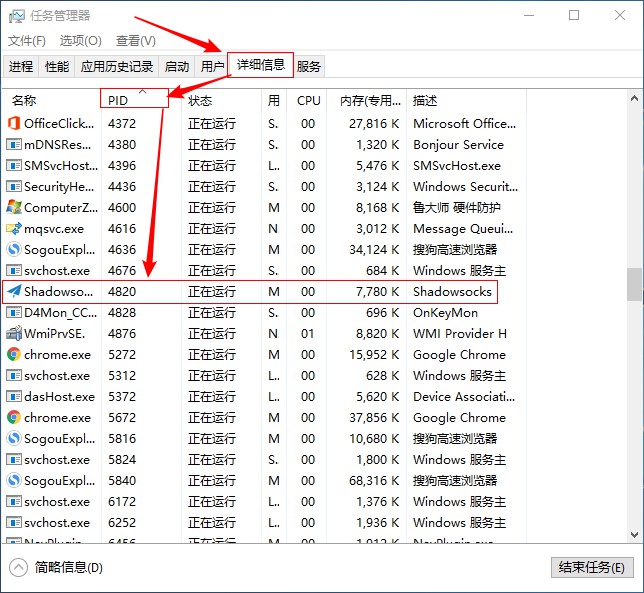This screenshot has width=644, height=593.
Task: Click the ComputerZ colorful process icon
Action: point(14,207)
